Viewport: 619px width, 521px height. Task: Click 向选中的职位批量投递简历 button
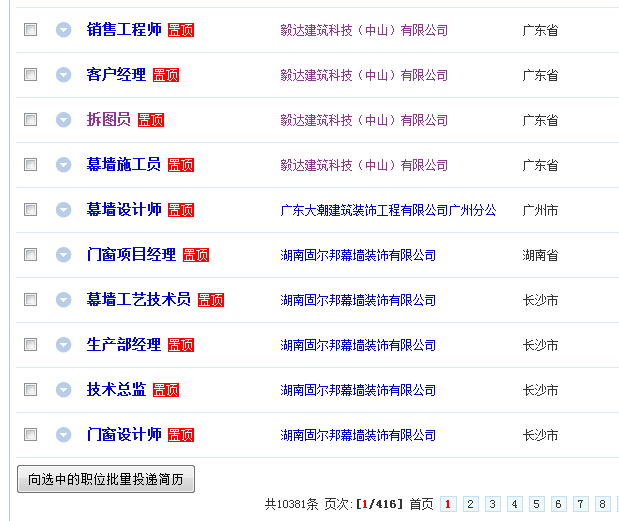tap(106, 479)
